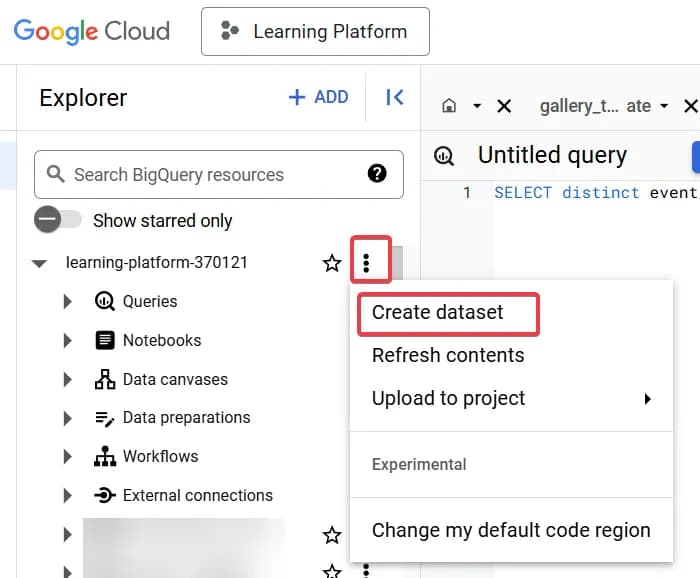The height and width of the screenshot is (578, 700).
Task: Click the Queries label in the tree
Action: point(150,302)
